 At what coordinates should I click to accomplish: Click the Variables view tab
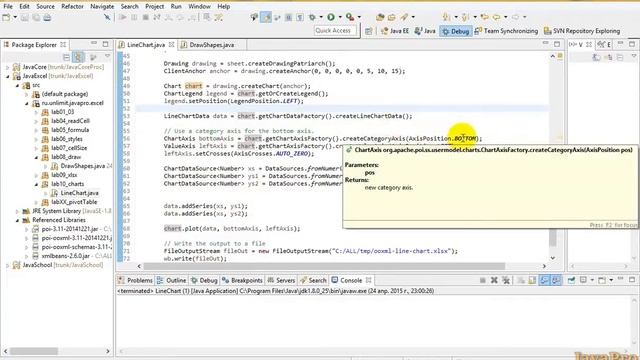(579, 45)
